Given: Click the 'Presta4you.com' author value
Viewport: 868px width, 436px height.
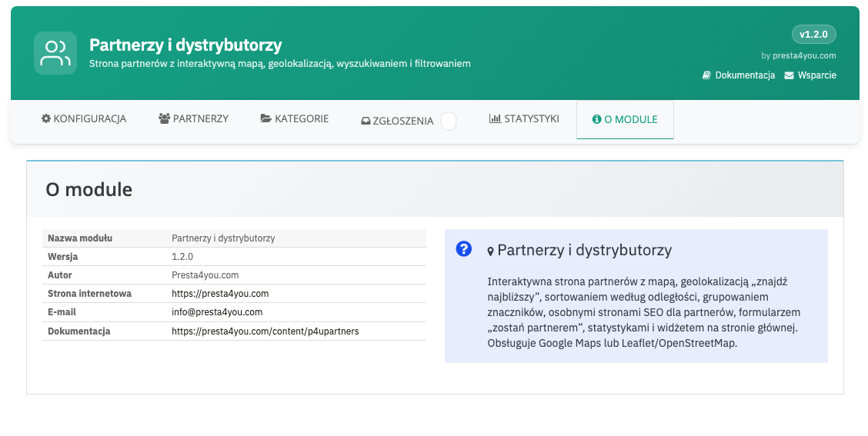Looking at the screenshot, I should click(x=205, y=275).
